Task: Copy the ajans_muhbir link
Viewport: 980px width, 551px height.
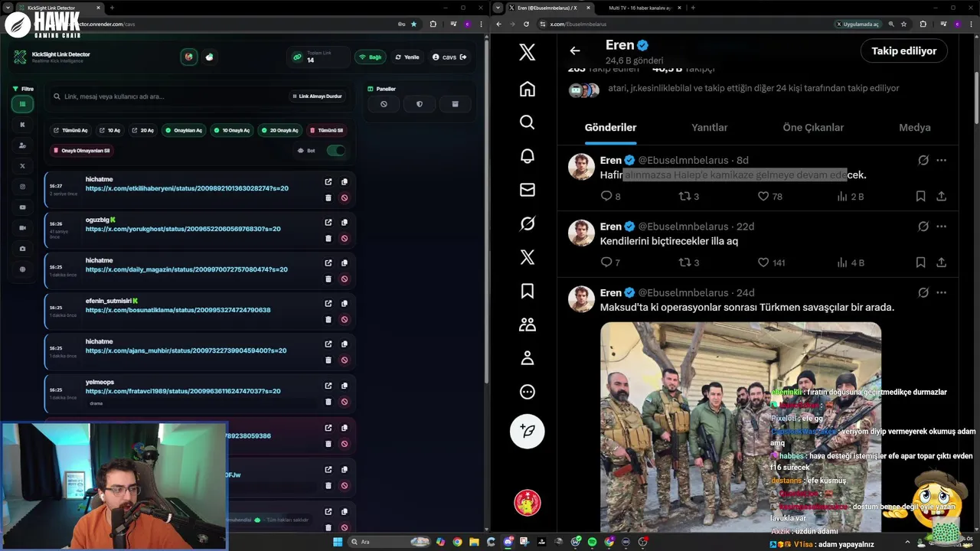Action: click(x=345, y=344)
